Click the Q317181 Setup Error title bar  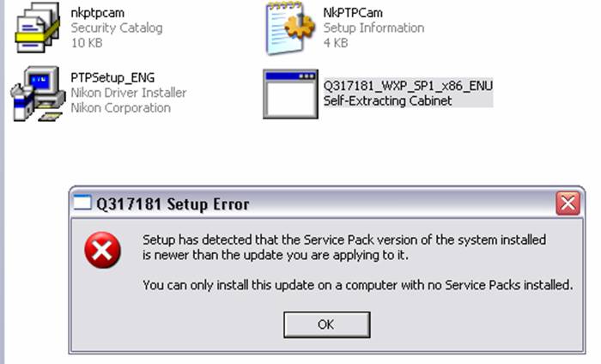(x=326, y=203)
